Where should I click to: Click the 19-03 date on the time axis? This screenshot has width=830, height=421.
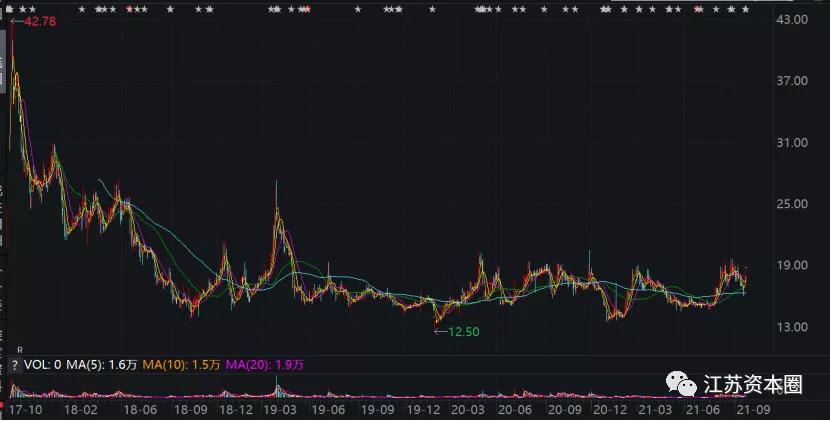pos(280,410)
